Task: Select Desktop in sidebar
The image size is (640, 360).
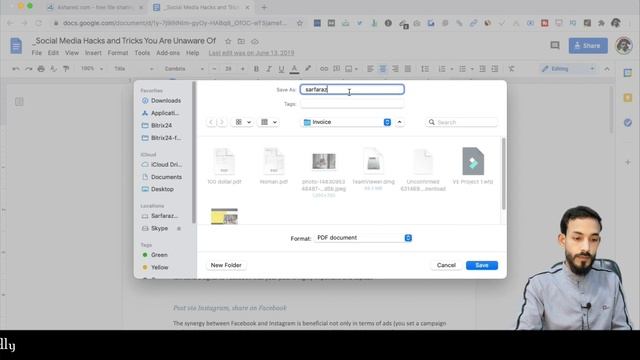Action: 158,189
